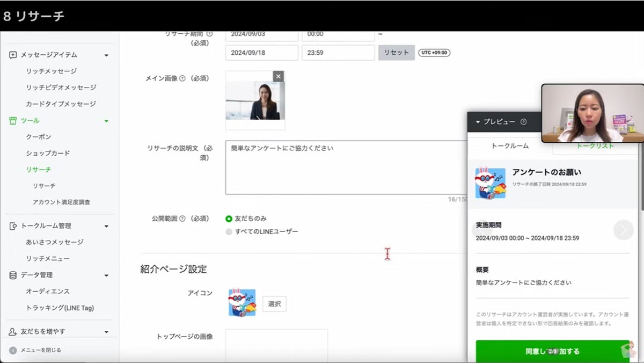Click help icon next to リサーチ期間
This screenshot has width=644, height=363.
209,34
